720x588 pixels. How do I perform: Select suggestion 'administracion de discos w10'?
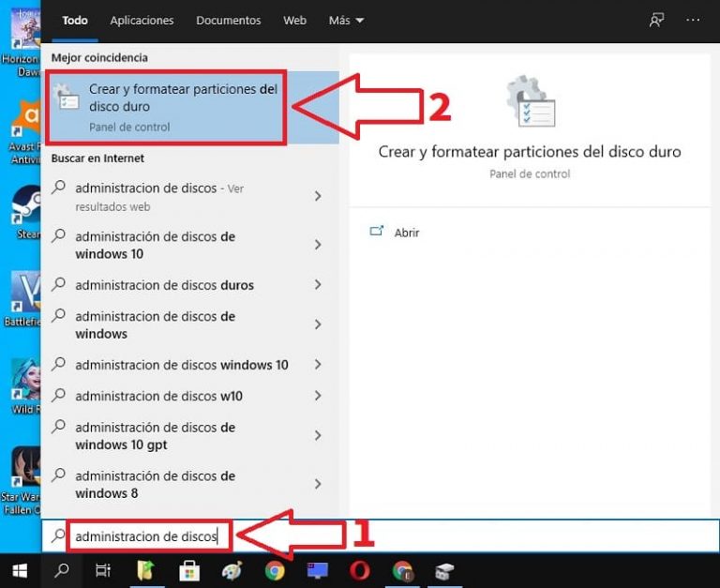[158, 396]
